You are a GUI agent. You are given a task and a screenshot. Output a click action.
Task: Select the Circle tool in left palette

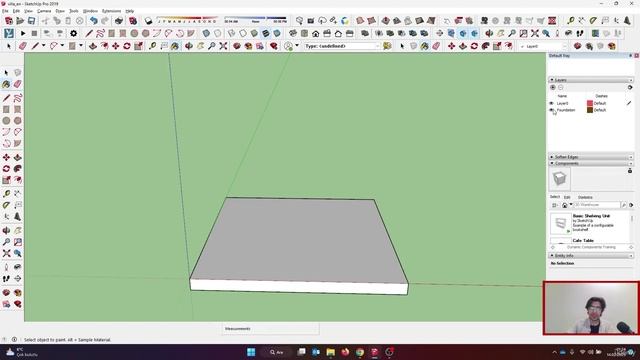[6, 121]
